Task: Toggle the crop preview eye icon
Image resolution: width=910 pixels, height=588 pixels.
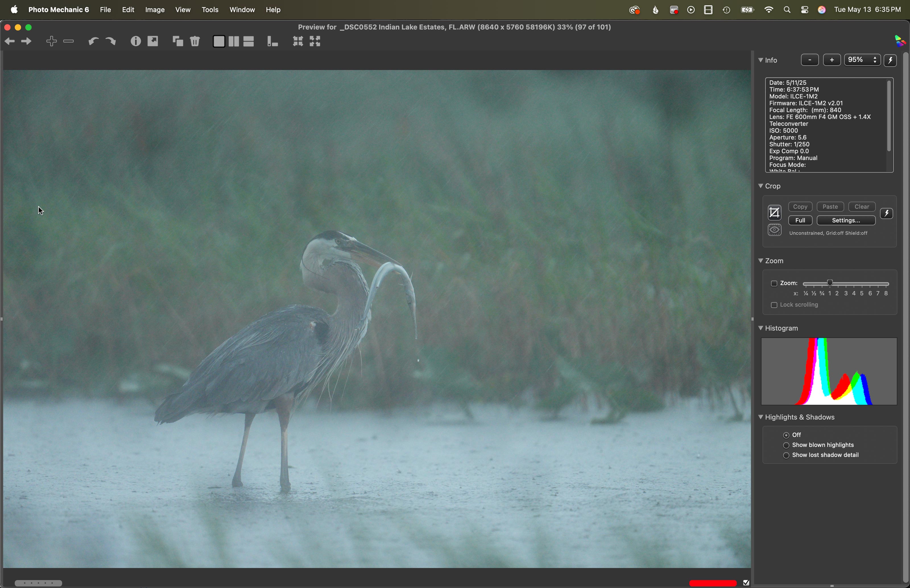Action: [x=774, y=230]
